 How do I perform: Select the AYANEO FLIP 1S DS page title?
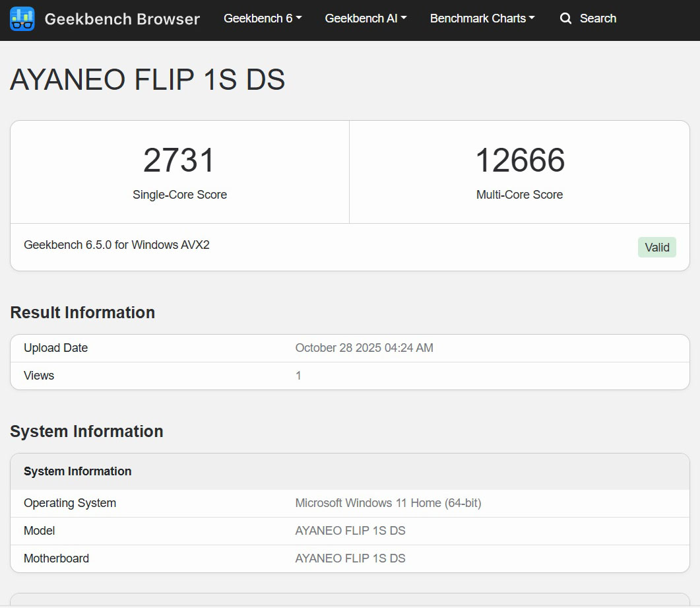pyautogui.click(x=148, y=80)
